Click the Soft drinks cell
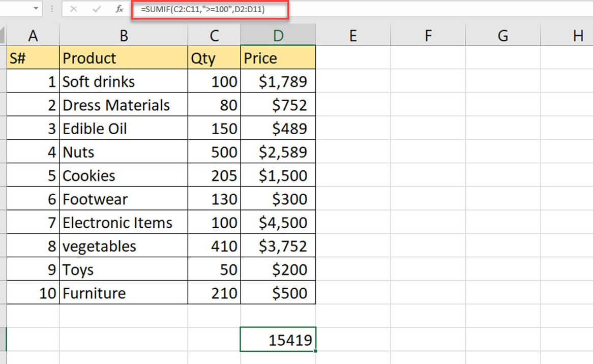This screenshot has height=364, width=593. point(123,81)
